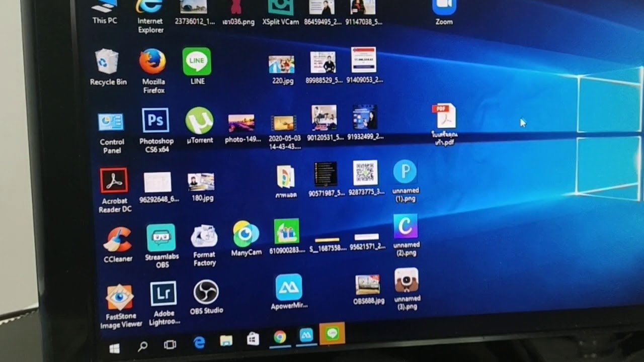The image size is (644, 362).
Task: Select the unnamed (1).png file
Action: click(406, 180)
